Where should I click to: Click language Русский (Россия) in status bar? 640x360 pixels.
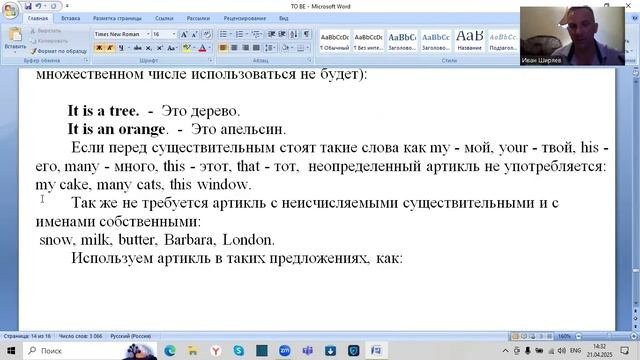[x=131, y=336]
